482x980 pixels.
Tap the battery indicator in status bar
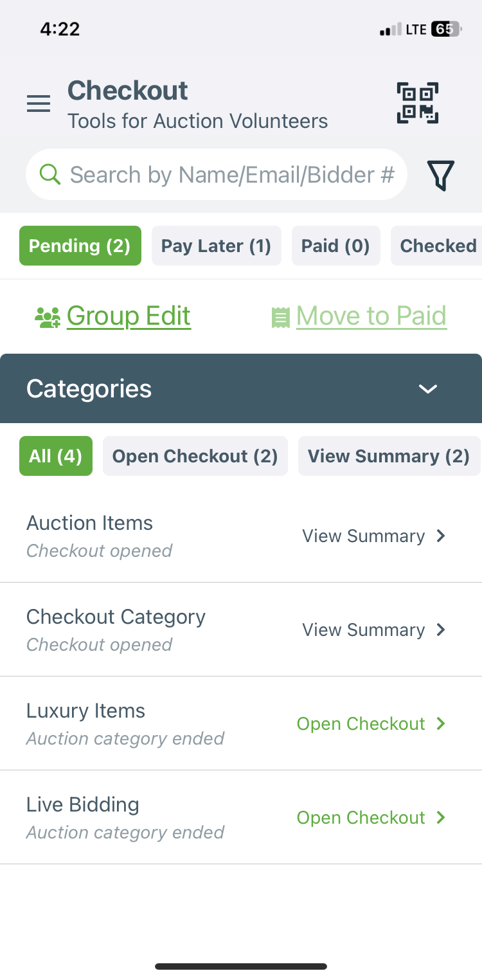pyautogui.click(x=446, y=29)
